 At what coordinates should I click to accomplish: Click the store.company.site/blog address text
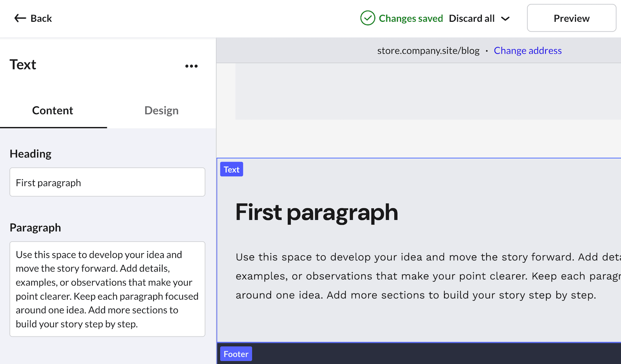click(x=428, y=51)
